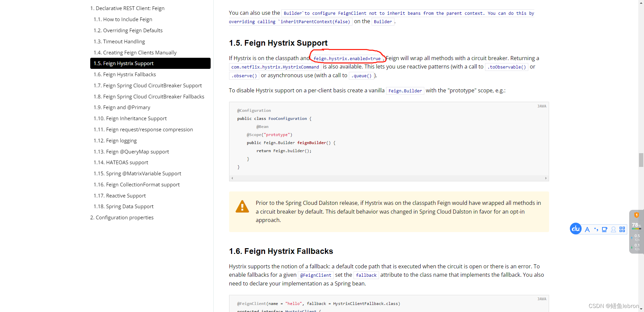Click the blue Baidu "du" translate icon
Image resolution: width=644 pixels, height=312 pixels.
pos(576,229)
